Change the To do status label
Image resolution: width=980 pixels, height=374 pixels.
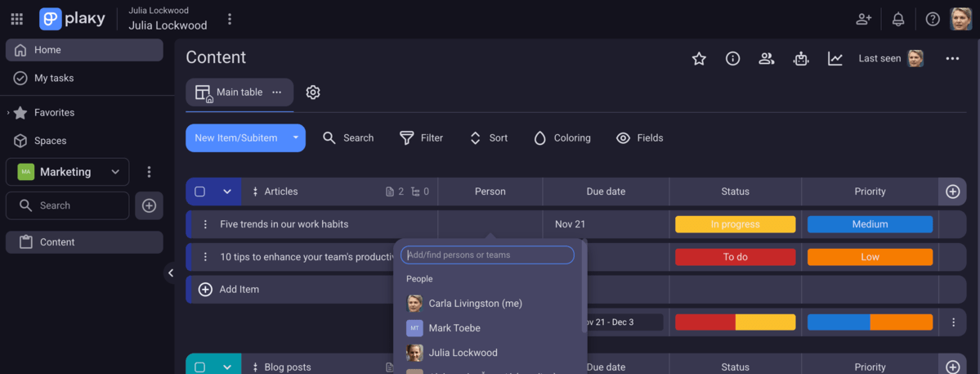[x=735, y=257]
